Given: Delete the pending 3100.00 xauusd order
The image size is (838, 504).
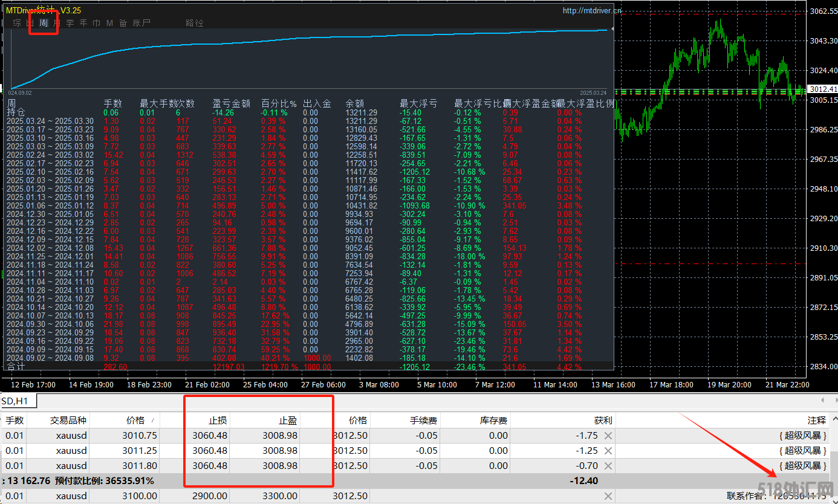Looking at the screenshot, I should point(608,496).
